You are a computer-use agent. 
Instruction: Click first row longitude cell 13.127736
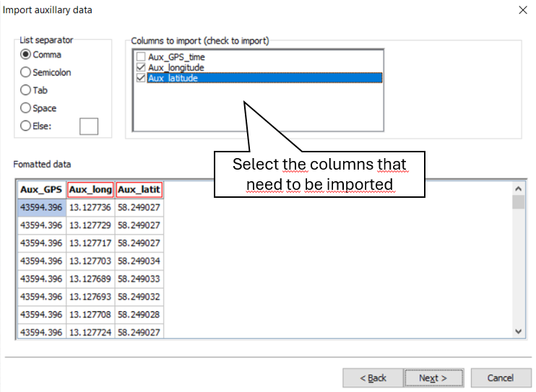click(90, 207)
